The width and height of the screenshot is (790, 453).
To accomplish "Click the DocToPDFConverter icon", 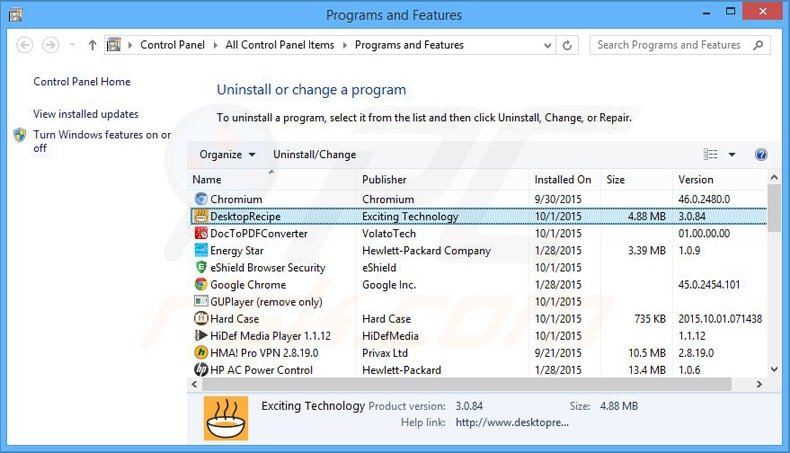I will pyautogui.click(x=201, y=233).
